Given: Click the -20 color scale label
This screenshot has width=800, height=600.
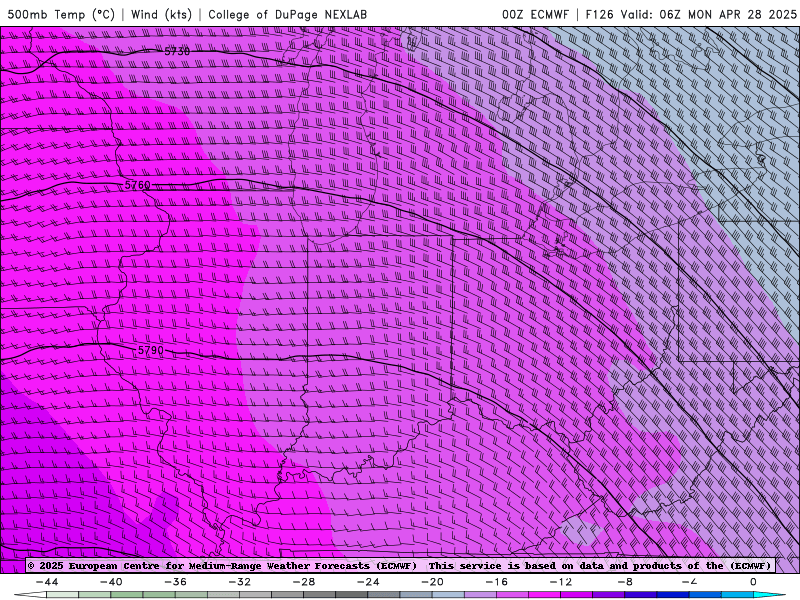Looking at the screenshot, I should [x=432, y=582].
